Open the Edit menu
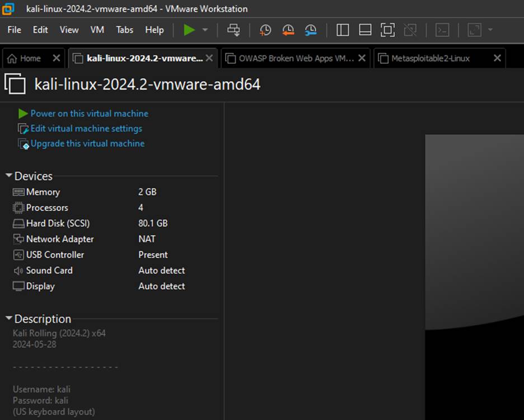This screenshot has height=420, width=524. pos(40,30)
